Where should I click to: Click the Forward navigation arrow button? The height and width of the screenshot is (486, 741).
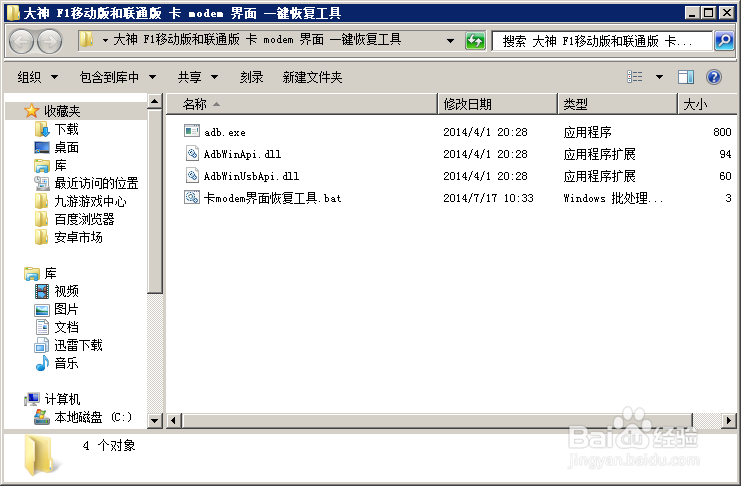coord(50,42)
